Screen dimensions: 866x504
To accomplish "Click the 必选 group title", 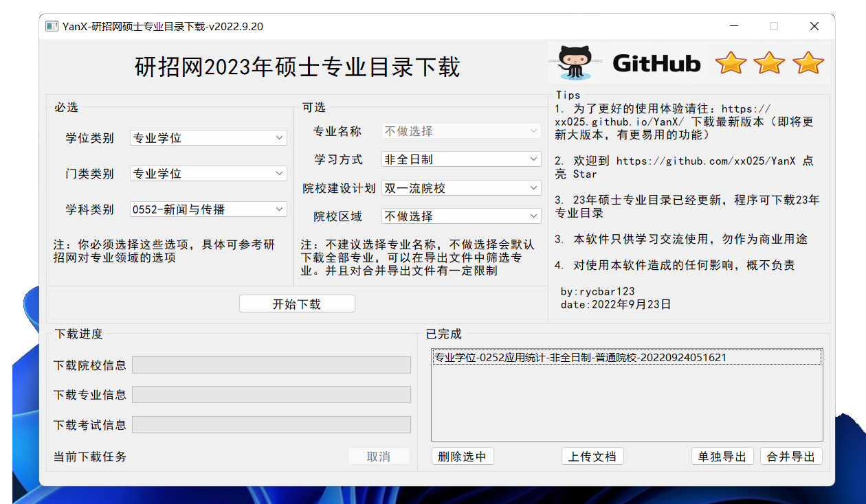I will click(x=67, y=107).
